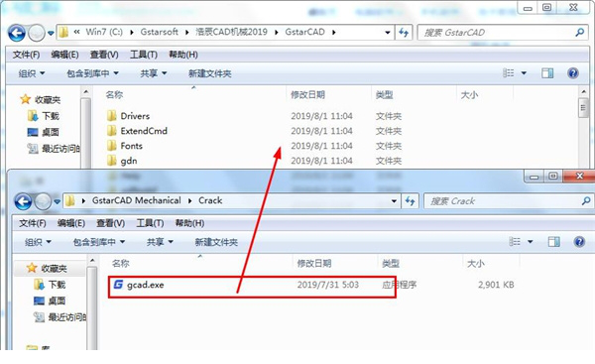Open view options arrow in GstarCAD window
Image resolution: width=595 pixels, height=364 pixels.
[524, 72]
